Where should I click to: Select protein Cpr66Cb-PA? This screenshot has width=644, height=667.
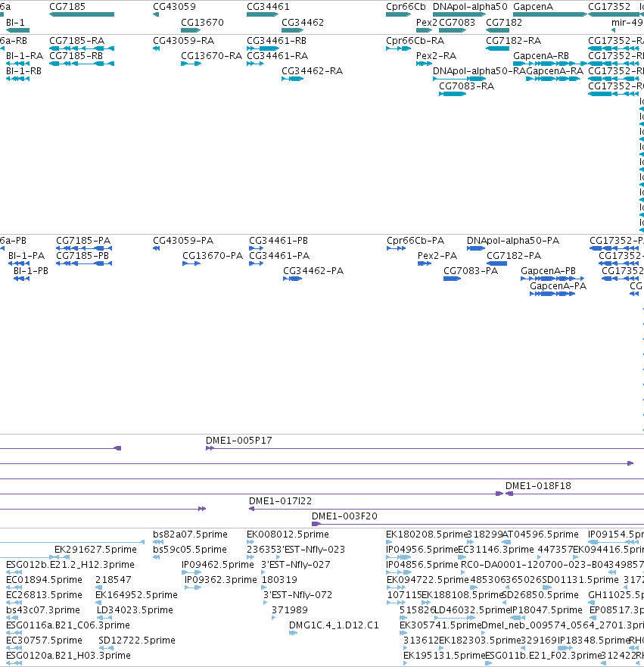pyautogui.click(x=415, y=241)
